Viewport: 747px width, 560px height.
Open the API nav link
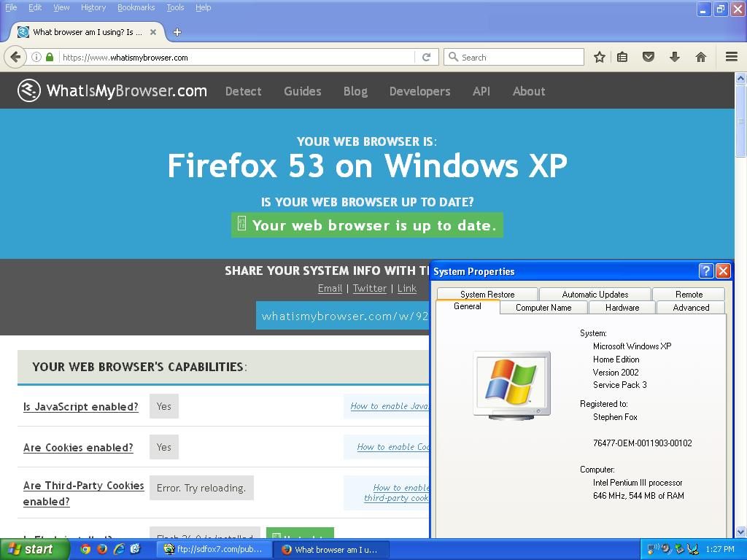(481, 91)
